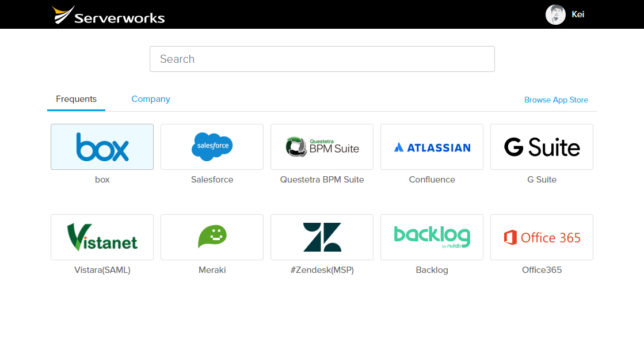Click the 'Confluence' label text
The height and width of the screenshot is (342, 644).
432,180
